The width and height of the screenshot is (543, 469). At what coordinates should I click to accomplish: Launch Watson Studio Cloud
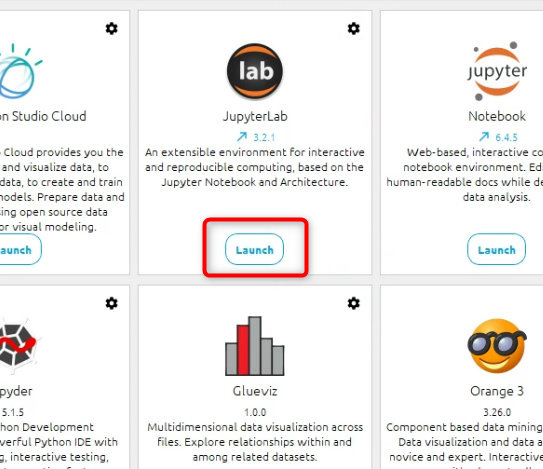[19, 249]
